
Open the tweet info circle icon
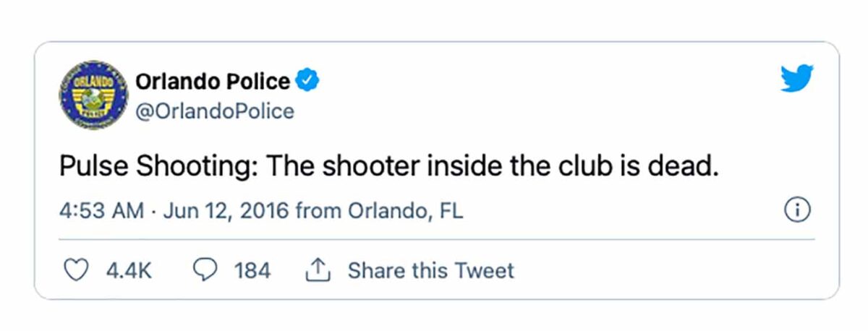(x=796, y=211)
